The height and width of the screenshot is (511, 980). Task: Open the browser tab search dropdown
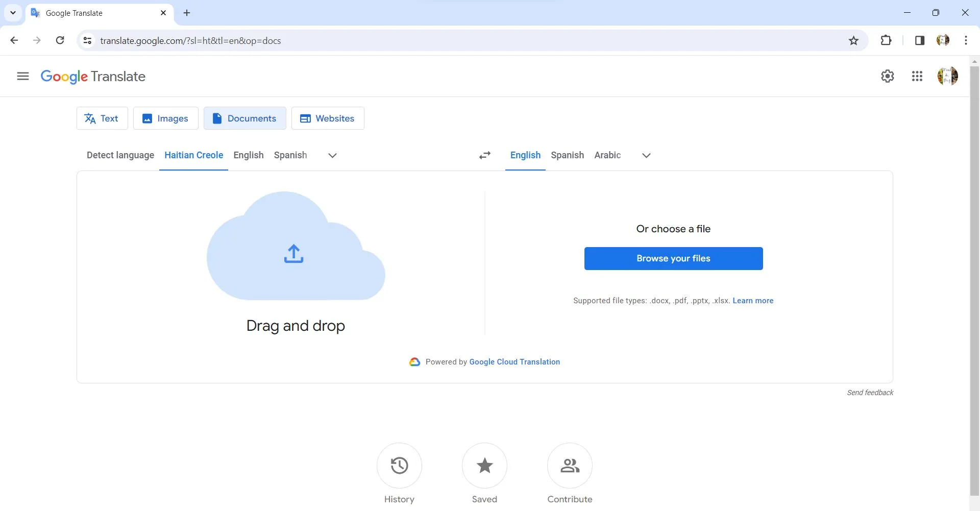[x=12, y=13]
